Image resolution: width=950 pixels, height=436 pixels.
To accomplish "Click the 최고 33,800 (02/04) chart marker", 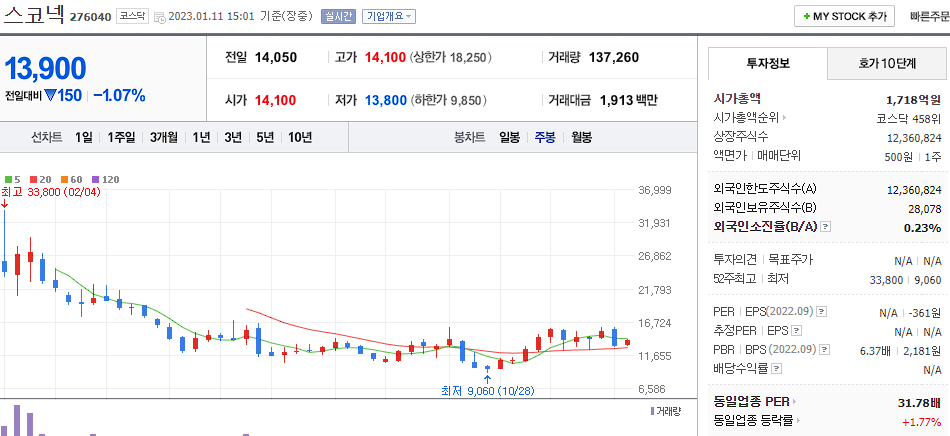I will tap(51, 192).
